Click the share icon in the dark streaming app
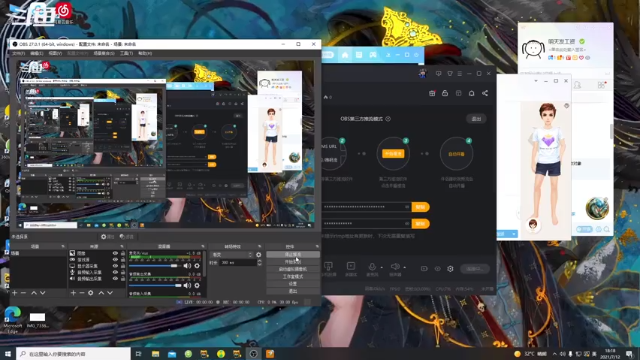This screenshot has height=360, width=640. pos(485,93)
